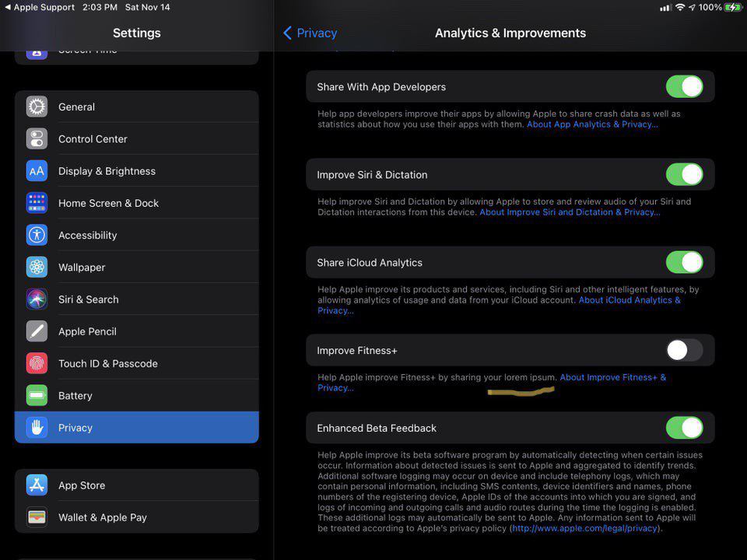Tap the green Battery icon
747x560 pixels.
[37, 395]
